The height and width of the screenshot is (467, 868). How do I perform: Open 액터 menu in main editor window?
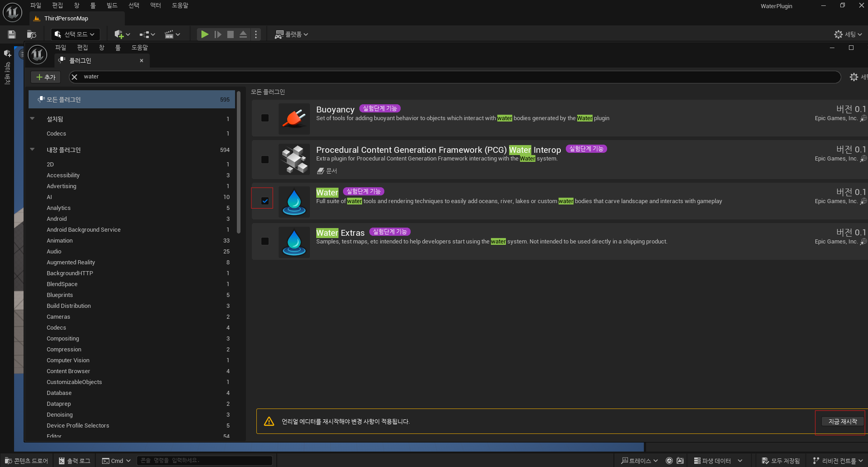(155, 5)
